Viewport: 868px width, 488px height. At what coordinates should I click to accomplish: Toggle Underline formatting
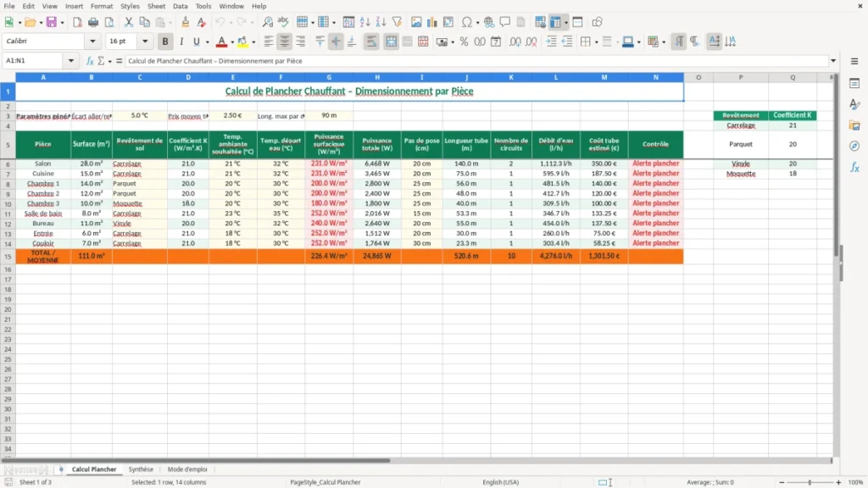(196, 42)
